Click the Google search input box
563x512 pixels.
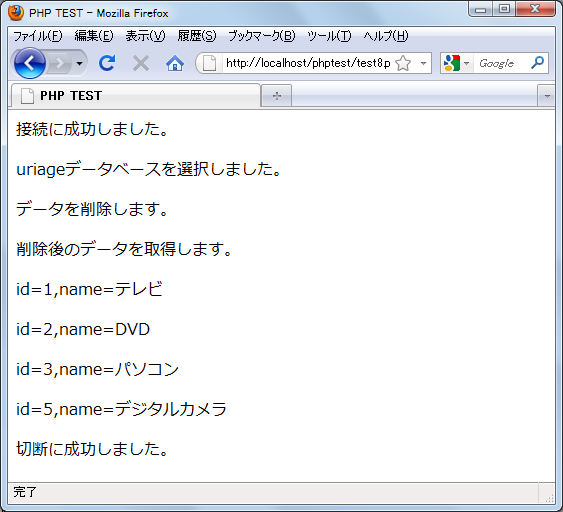501,64
